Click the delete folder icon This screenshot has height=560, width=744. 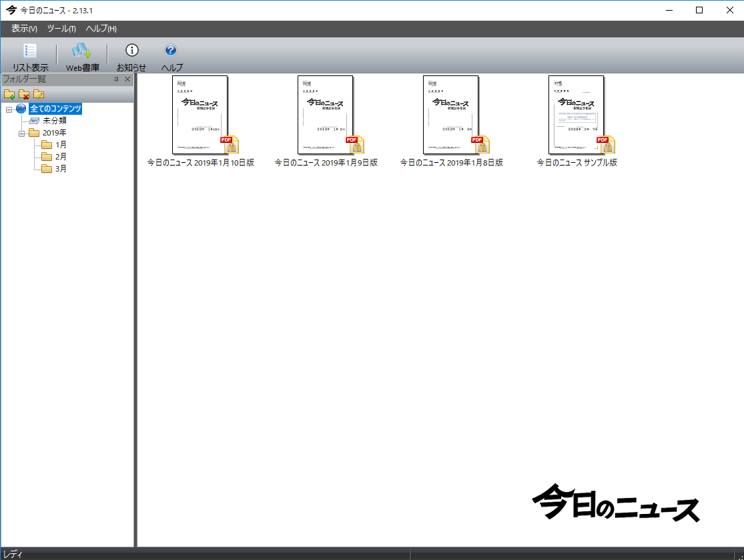[24, 94]
